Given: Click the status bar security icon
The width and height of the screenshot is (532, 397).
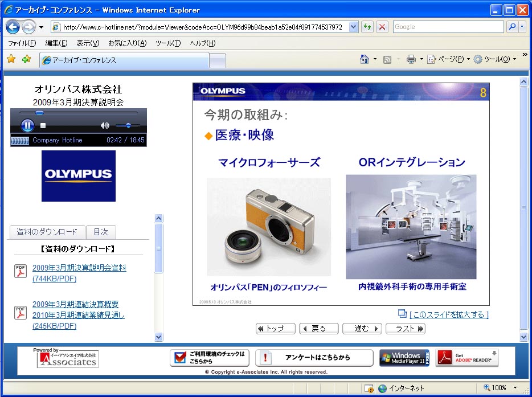Looking at the screenshot, I should pyautogui.click(x=369, y=388).
